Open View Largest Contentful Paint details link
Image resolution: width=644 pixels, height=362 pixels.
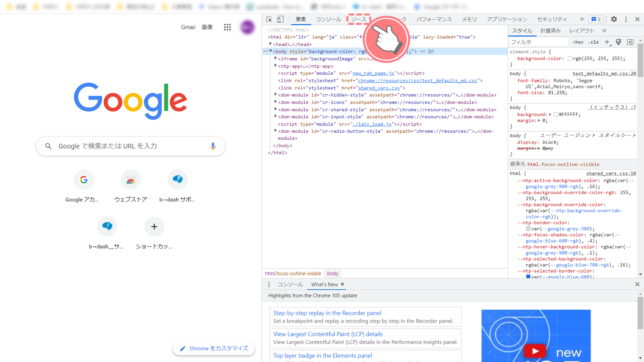328,334
